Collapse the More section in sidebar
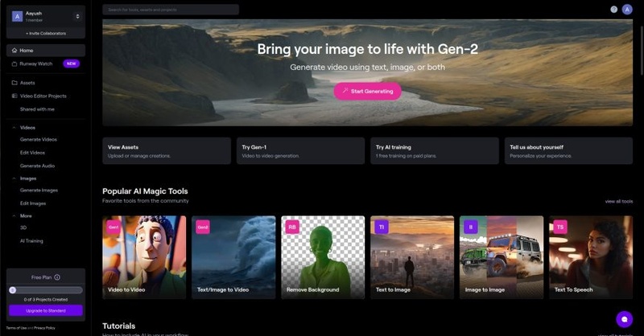This screenshot has width=644, height=336. click(14, 215)
